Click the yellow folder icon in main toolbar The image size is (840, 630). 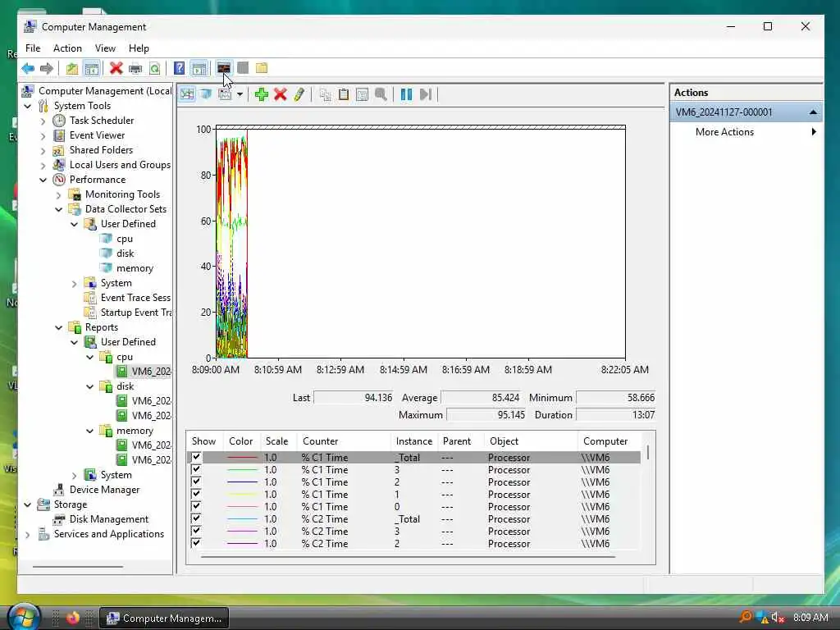(x=262, y=68)
